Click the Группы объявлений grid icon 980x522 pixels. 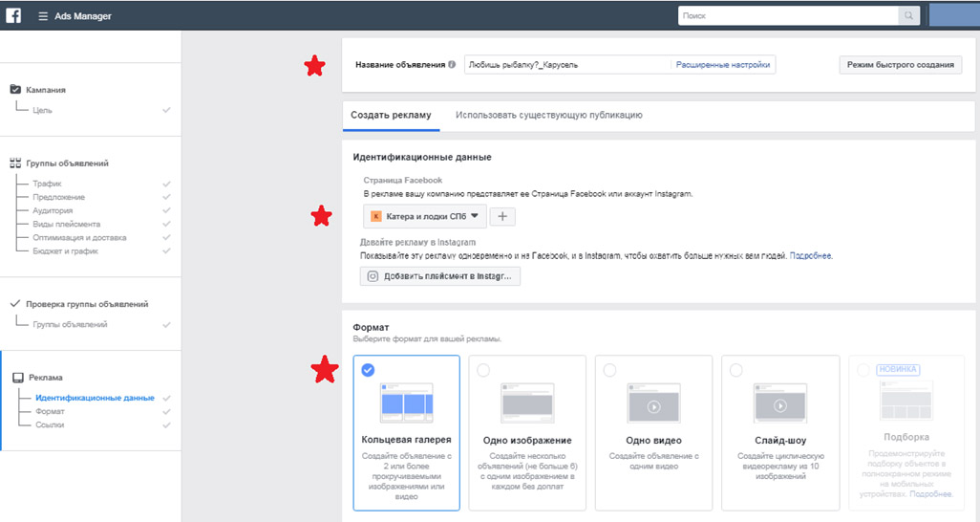point(15,163)
